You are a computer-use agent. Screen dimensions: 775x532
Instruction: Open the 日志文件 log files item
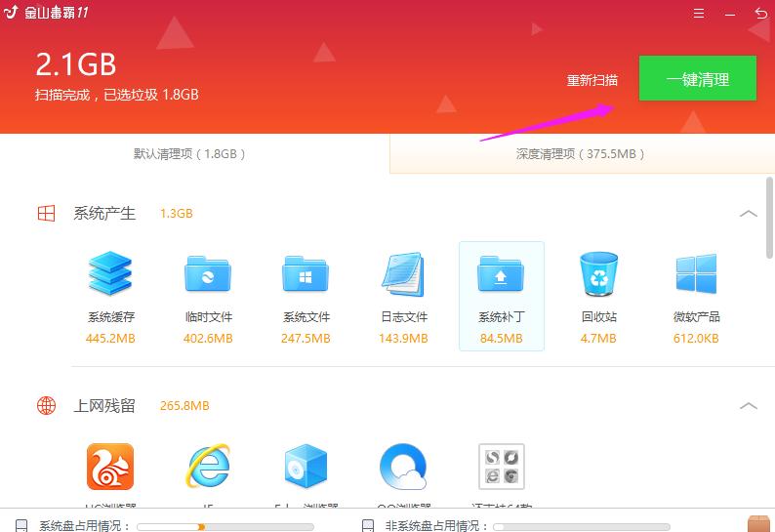(403, 274)
